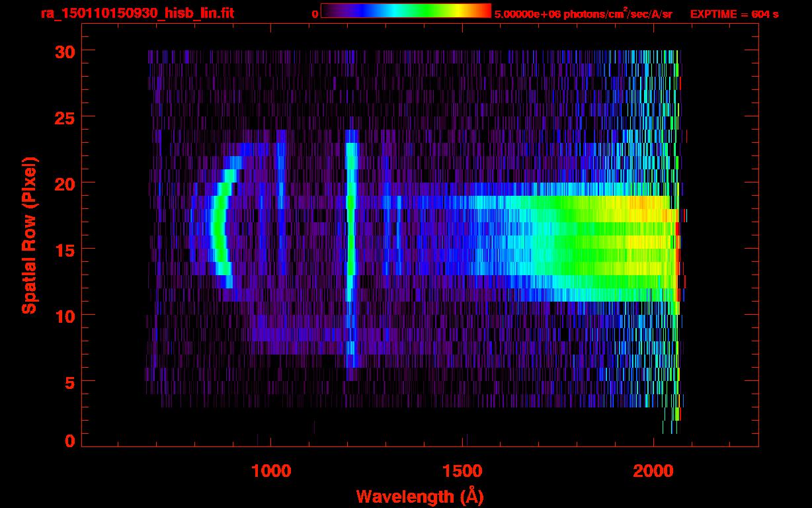Click the EXPTIME = 604 s text
The width and height of the screenshot is (812, 508).
734,14
